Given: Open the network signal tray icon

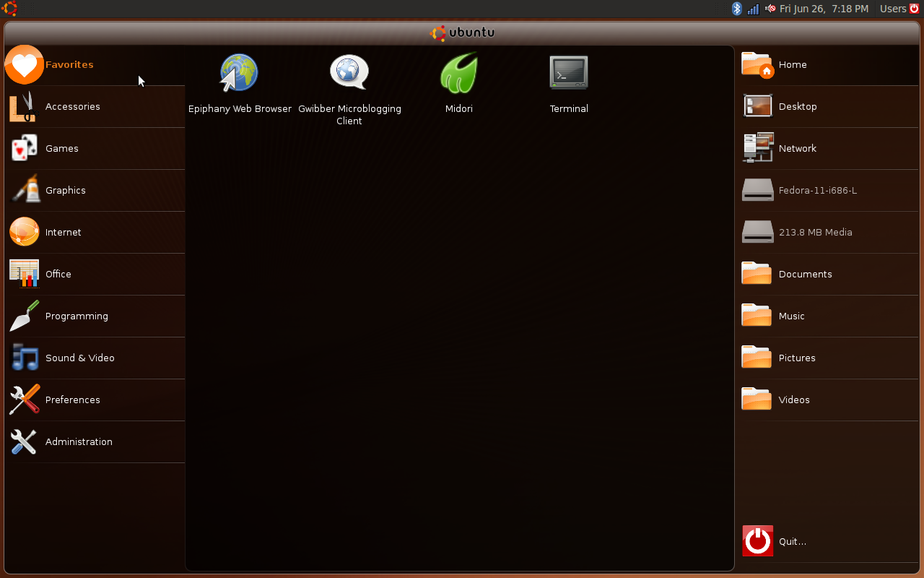Looking at the screenshot, I should (x=753, y=9).
